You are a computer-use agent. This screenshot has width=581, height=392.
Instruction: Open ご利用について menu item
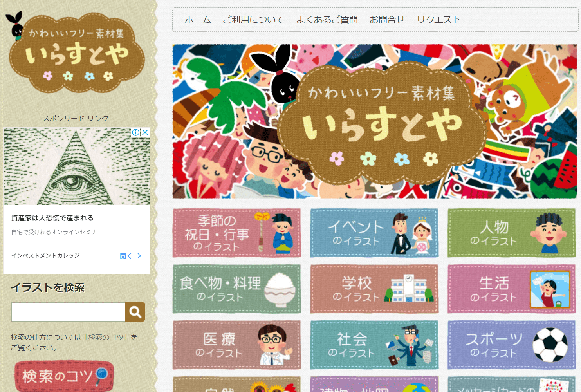[253, 20]
